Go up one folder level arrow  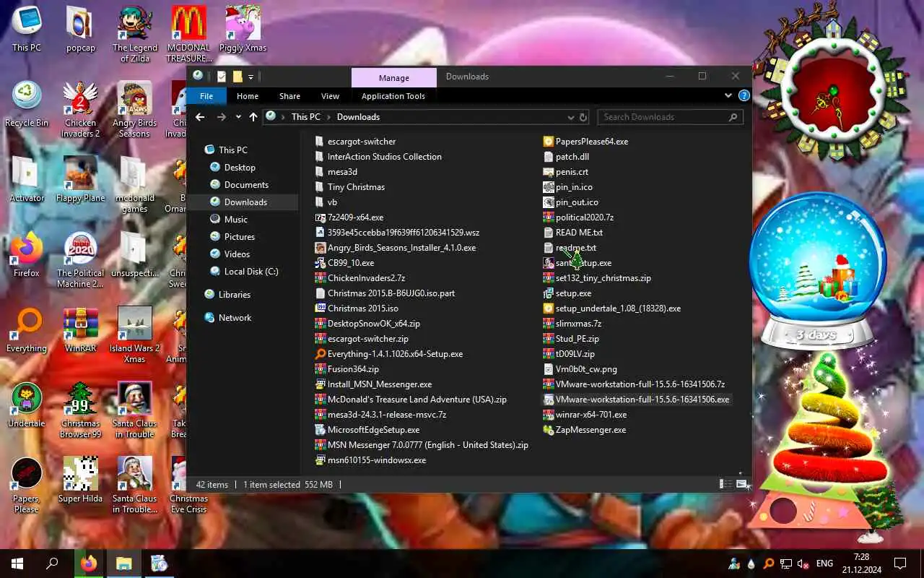pos(253,117)
